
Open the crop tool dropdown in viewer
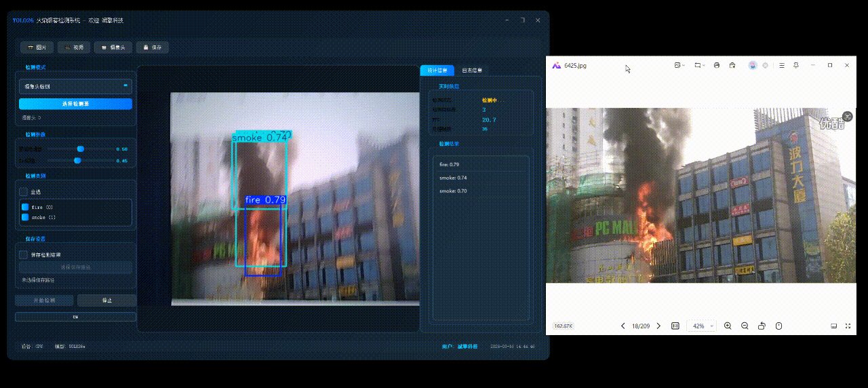pyautogui.click(x=701, y=65)
